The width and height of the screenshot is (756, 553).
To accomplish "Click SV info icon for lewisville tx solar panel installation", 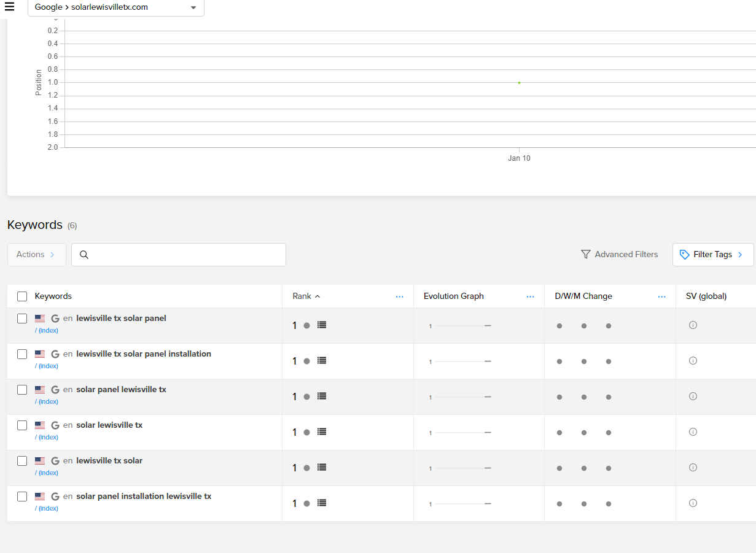I will (693, 361).
